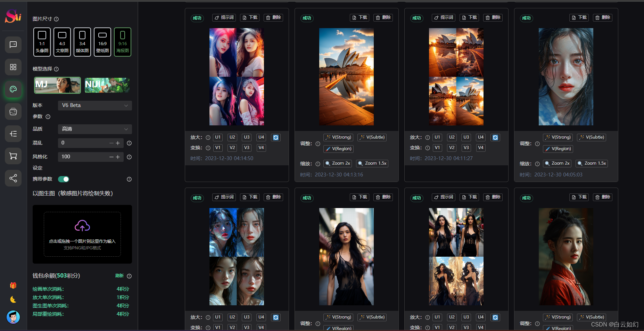Choose the NIJI model
Screen dimensions: 644x331
[107, 85]
